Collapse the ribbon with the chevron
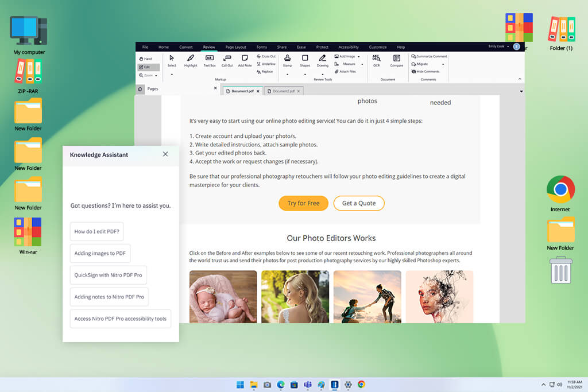The image size is (588, 392). pos(520,79)
